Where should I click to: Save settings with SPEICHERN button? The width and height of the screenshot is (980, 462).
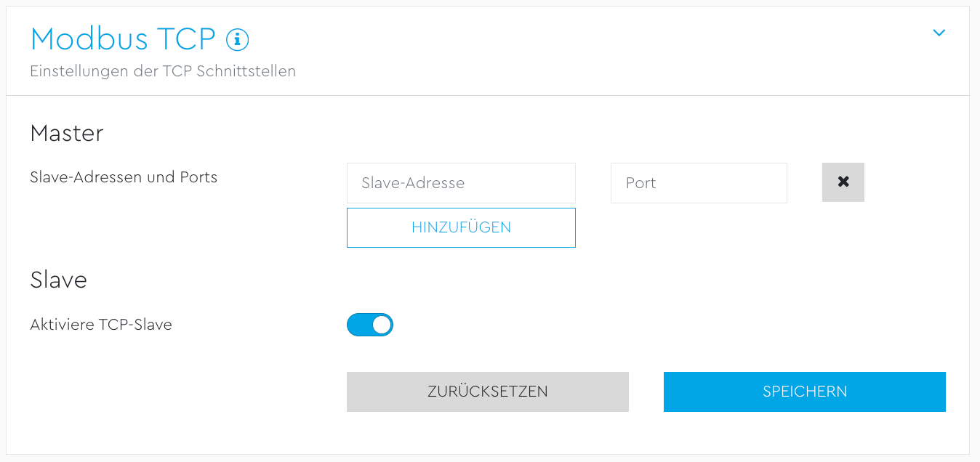(804, 392)
